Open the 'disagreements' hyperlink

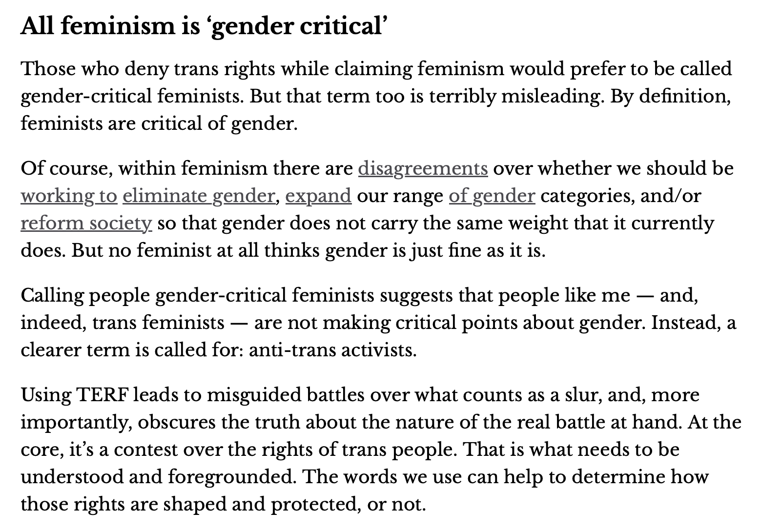point(423,168)
